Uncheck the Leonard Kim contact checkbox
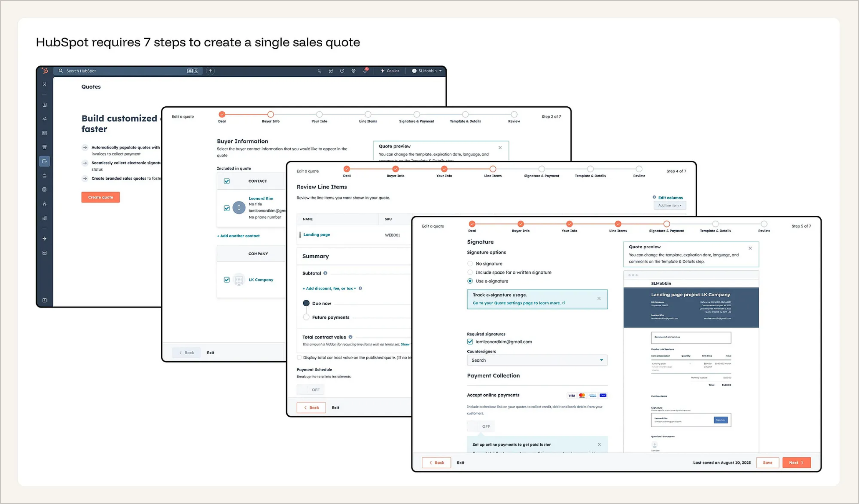859x504 pixels. 227,208
